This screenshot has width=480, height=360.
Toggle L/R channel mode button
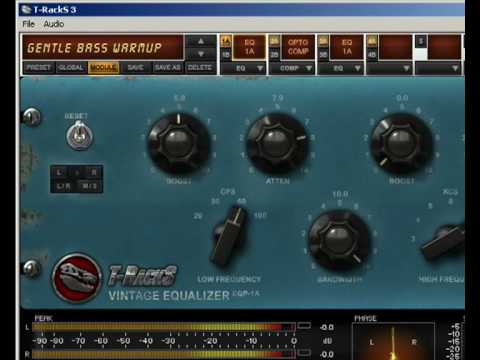tap(63, 186)
